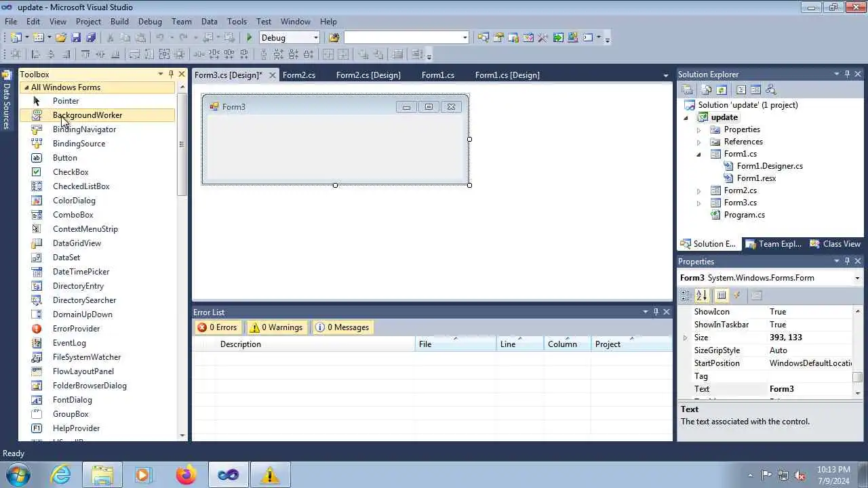
Task: Expand the Properties node in Solution Explorer
Action: (x=698, y=129)
